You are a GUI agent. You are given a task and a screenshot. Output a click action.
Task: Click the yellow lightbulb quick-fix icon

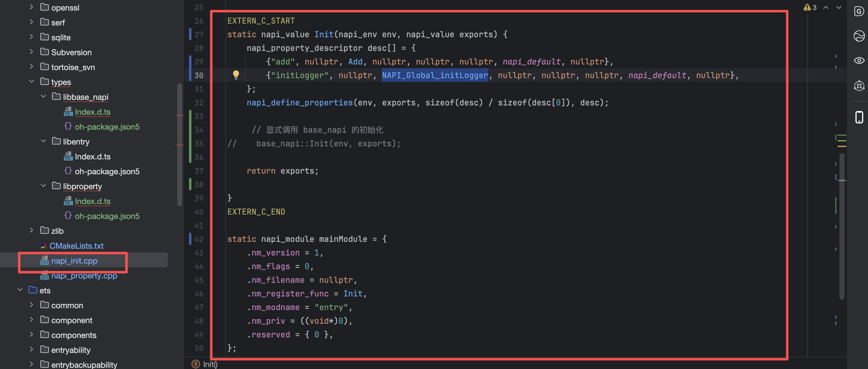pos(236,74)
